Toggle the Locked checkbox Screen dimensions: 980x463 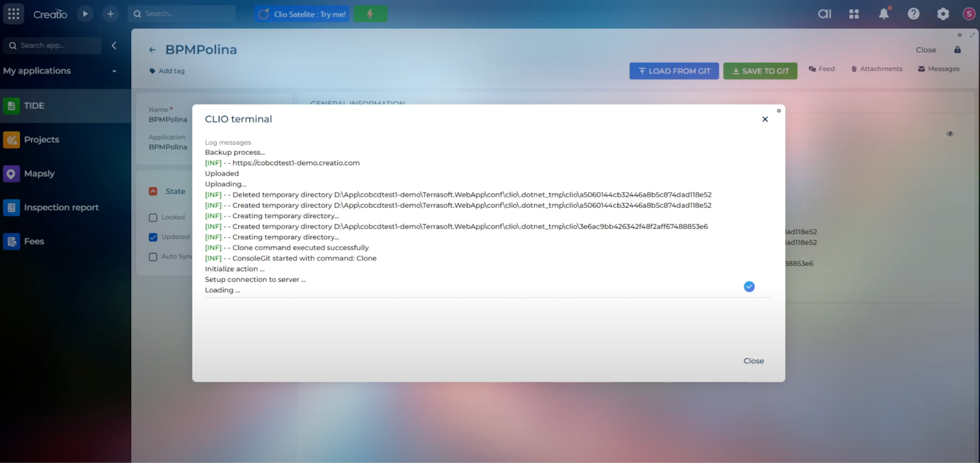pyautogui.click(x=153, y=217)
